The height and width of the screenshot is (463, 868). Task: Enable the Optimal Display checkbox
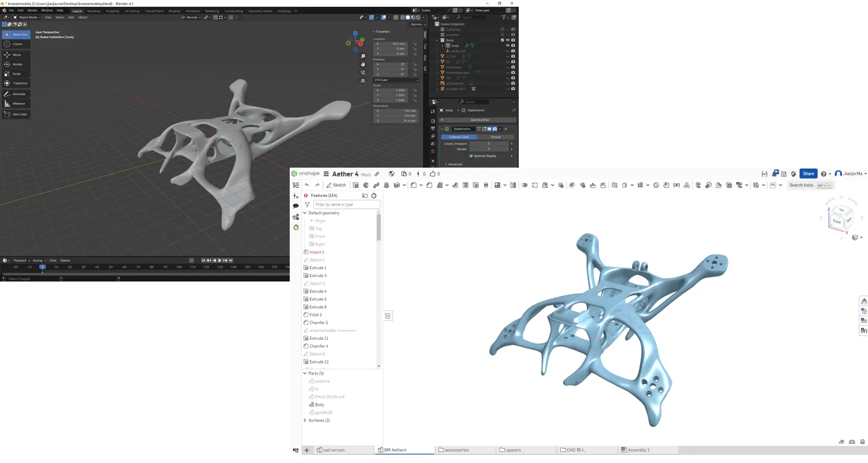click(472, 155)
